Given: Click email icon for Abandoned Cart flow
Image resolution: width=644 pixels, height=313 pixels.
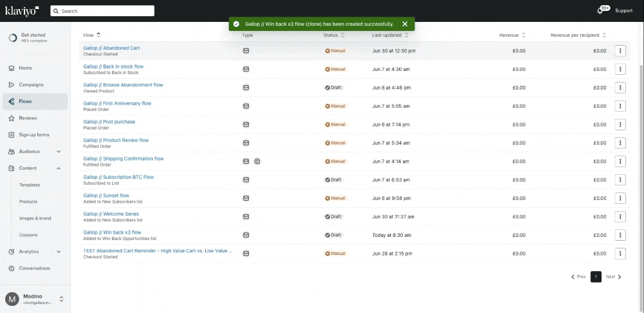Looking at the screenshot, I should [246, 51].
